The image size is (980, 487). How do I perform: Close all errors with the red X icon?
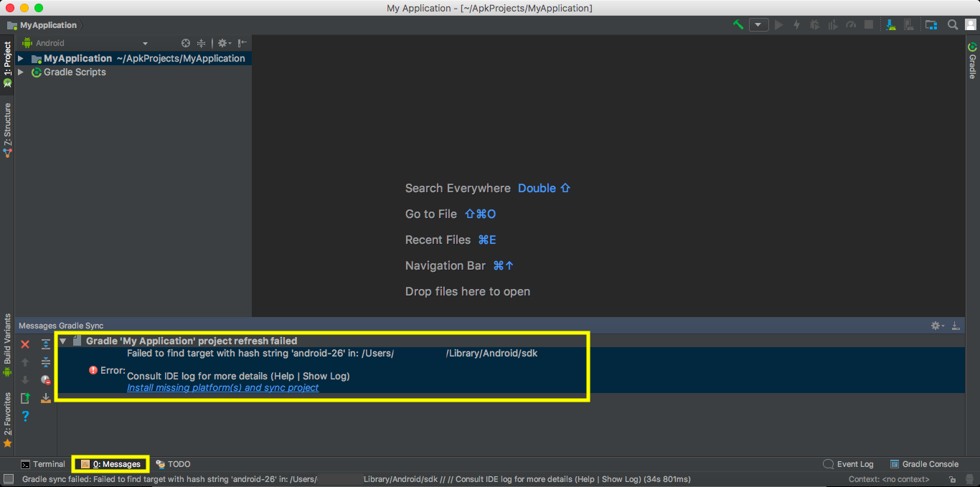pyautogui.click(x=24, y=344)
